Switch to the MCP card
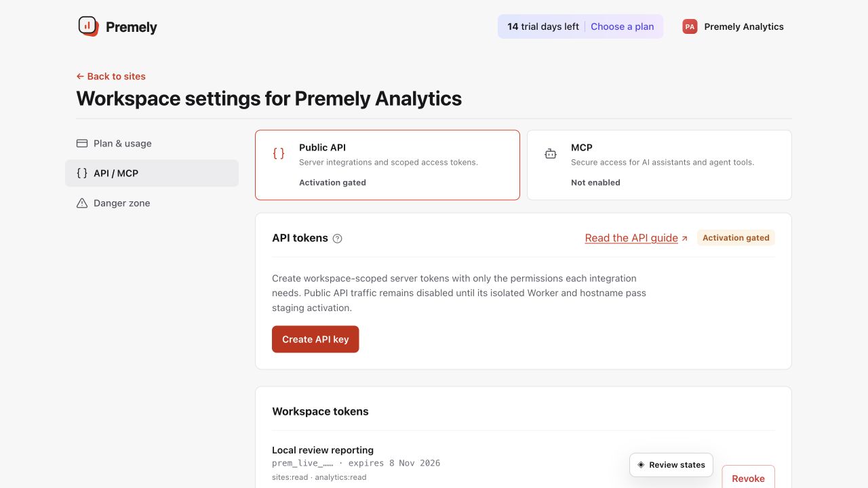Viewport: 868px width, 488px height. tap(659, 165)
